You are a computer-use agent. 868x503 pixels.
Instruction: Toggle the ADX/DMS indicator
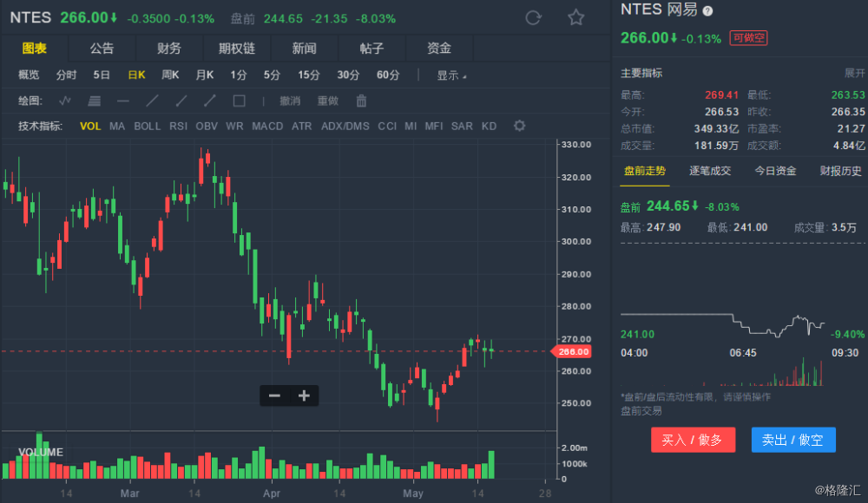coord(345,126)
